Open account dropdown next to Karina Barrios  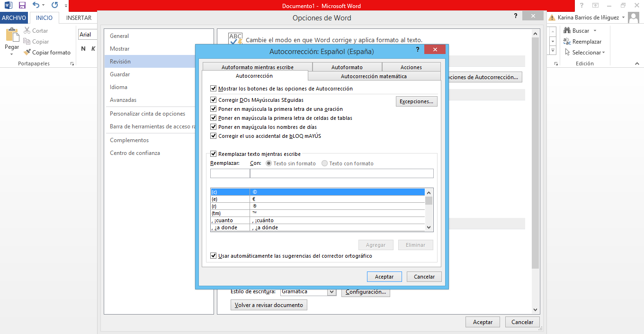click(623, 18)
